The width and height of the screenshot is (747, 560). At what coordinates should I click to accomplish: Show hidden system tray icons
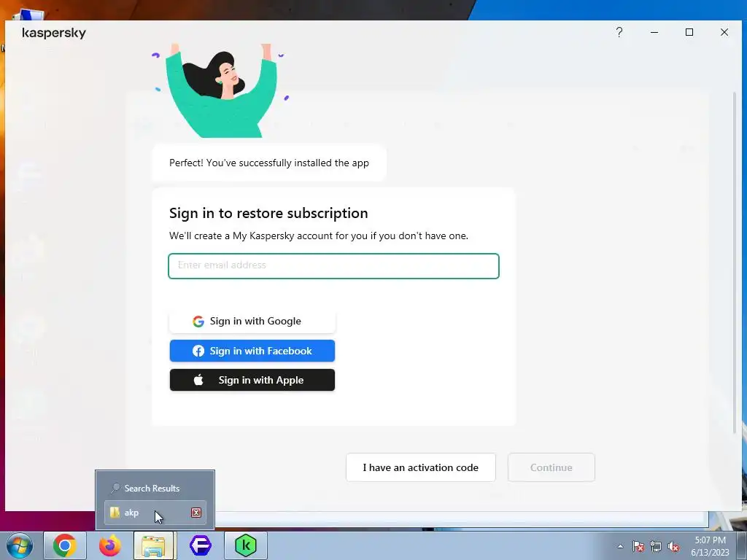click(620, 546)
